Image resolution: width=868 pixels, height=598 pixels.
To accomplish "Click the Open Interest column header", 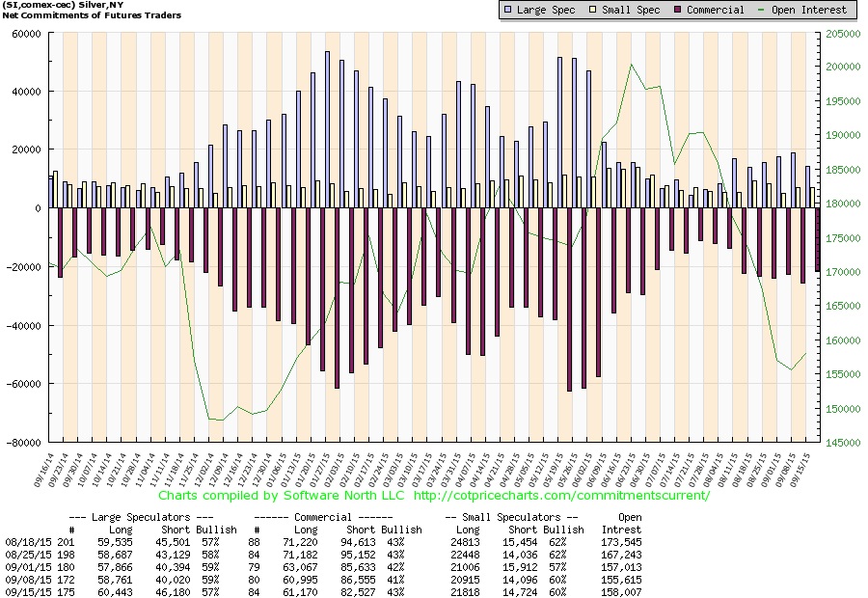I will [x=622, y=523].
